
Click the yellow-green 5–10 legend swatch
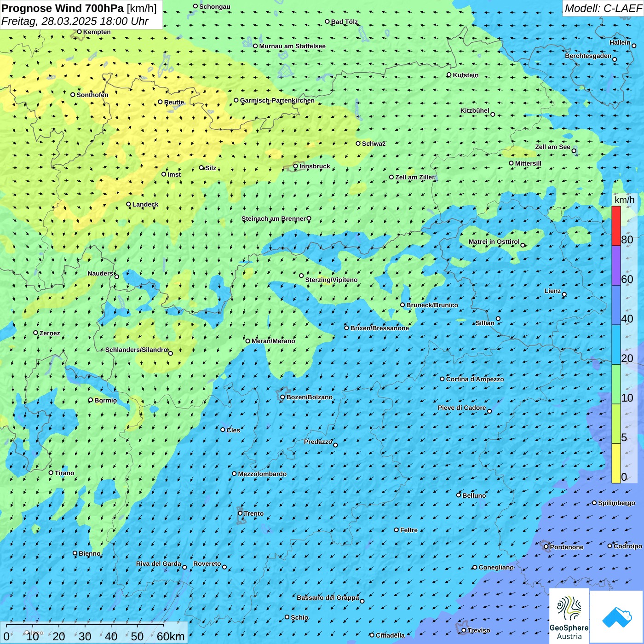point(616,424)
